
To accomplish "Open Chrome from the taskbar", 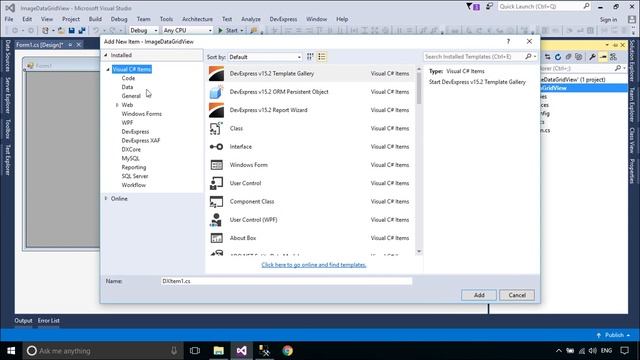I will pyautogui.click(x=287, y=351).
